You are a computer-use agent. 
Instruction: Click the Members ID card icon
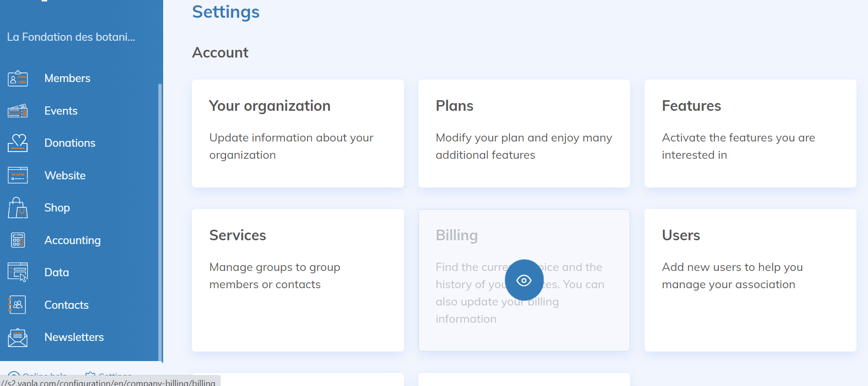click(18, 78)
